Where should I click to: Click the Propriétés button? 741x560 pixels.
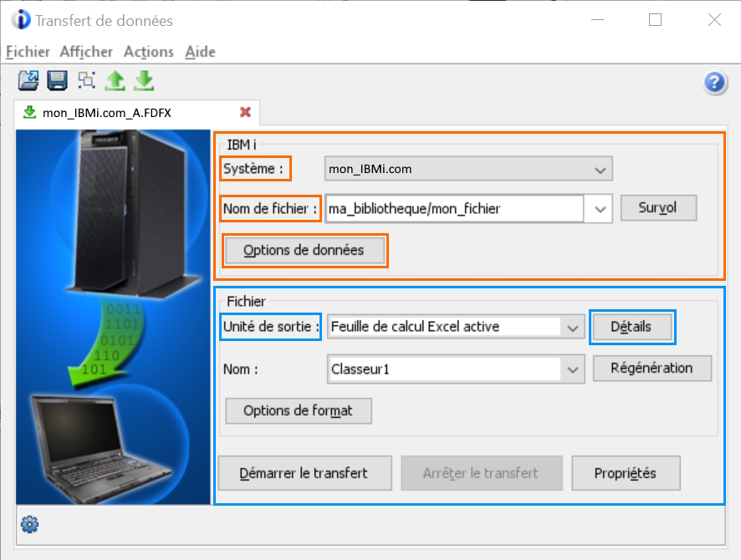pos(626,472)
